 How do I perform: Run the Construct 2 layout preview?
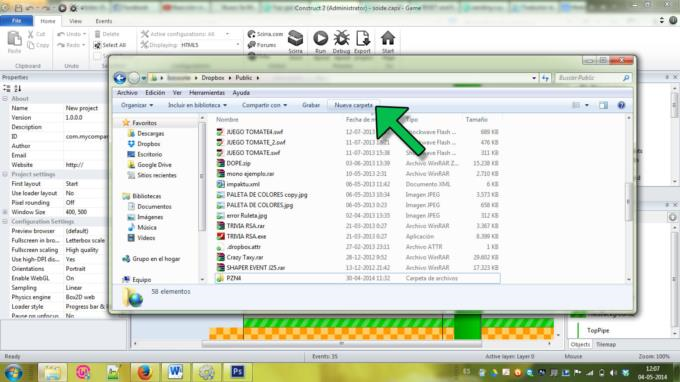320,41
